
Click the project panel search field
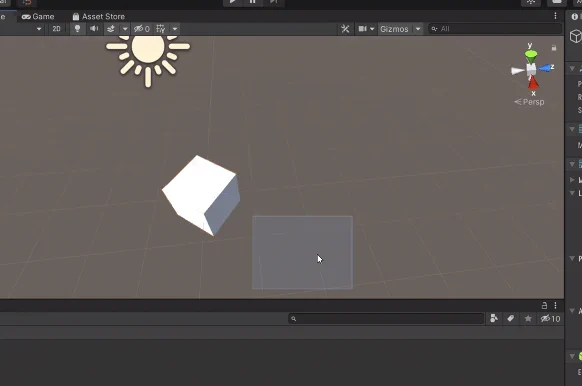click(386, 318)
